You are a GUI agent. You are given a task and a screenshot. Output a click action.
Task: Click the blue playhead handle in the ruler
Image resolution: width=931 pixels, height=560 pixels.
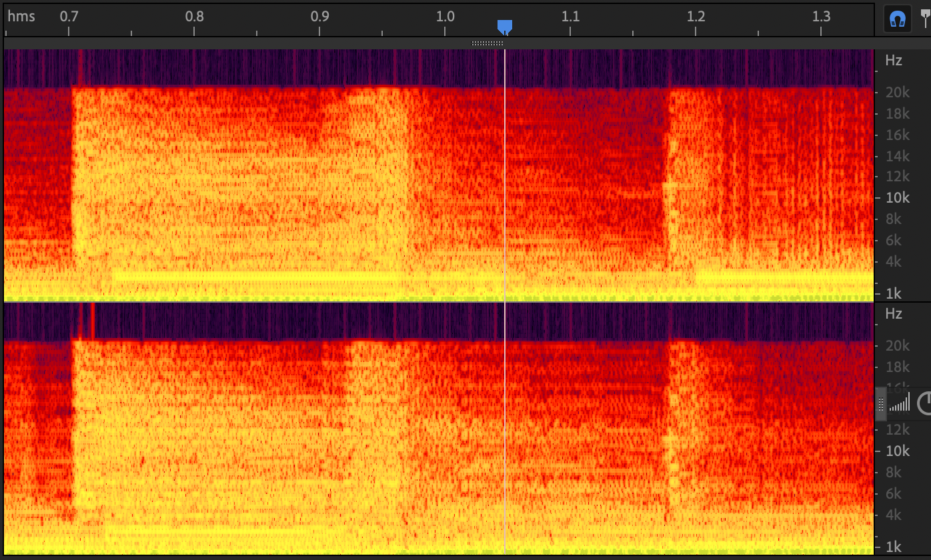[505, 27]
